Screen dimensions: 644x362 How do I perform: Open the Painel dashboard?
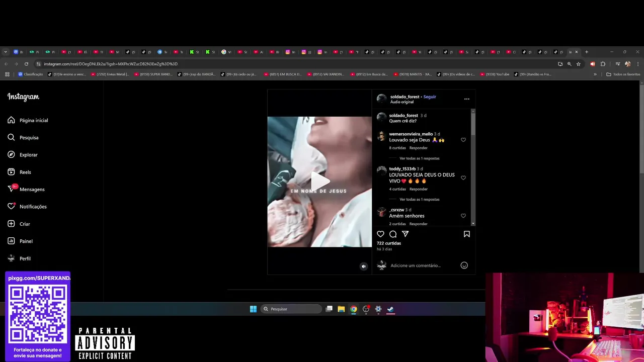pos(20,241)
